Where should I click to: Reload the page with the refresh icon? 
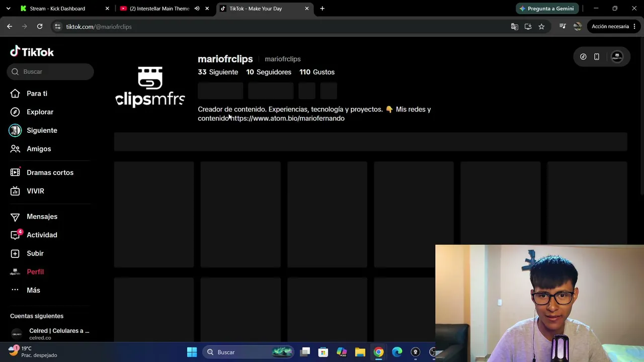click(x=40, y=27)
